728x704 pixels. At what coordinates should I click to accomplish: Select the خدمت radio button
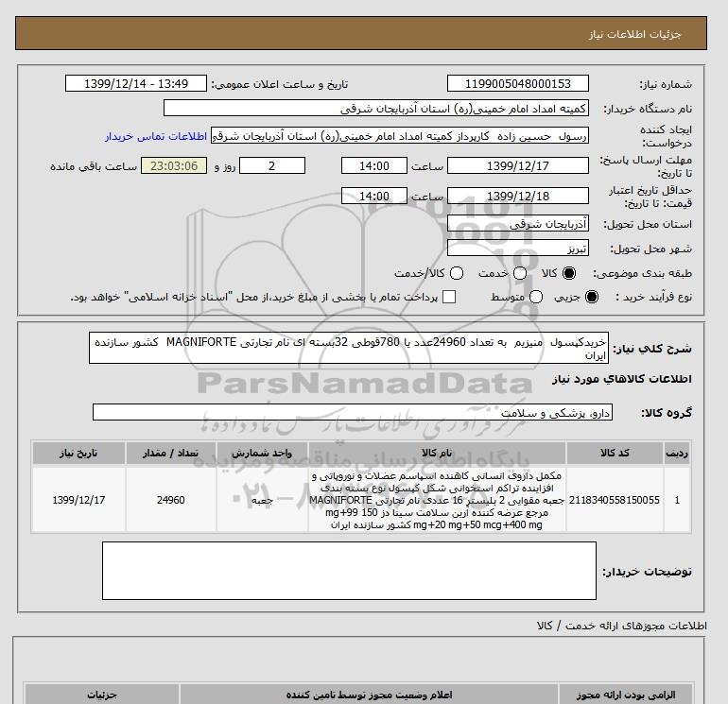(520, 273)
